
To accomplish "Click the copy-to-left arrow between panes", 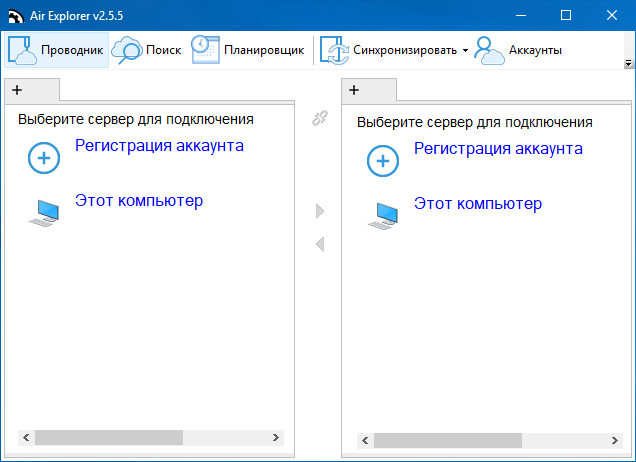I will click(320, 244).
